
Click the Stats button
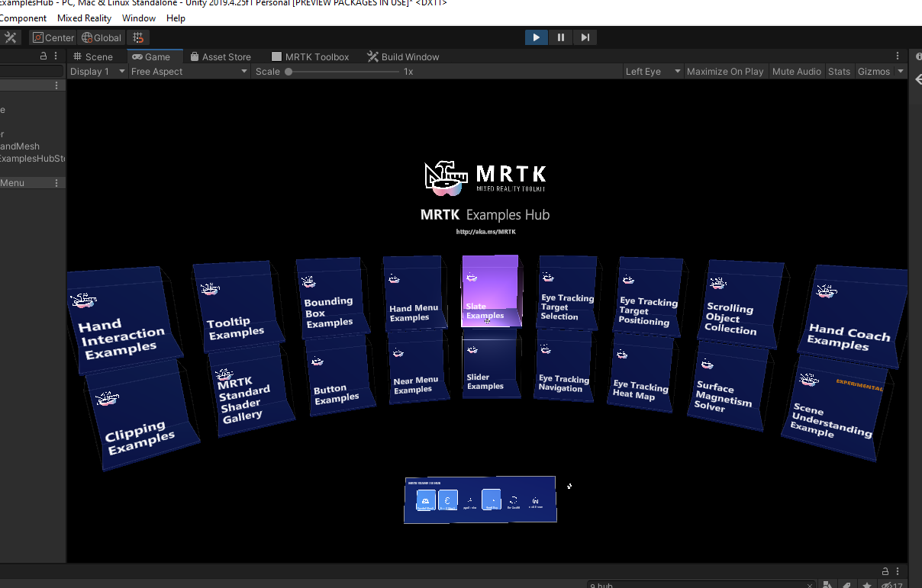point(839,72)
